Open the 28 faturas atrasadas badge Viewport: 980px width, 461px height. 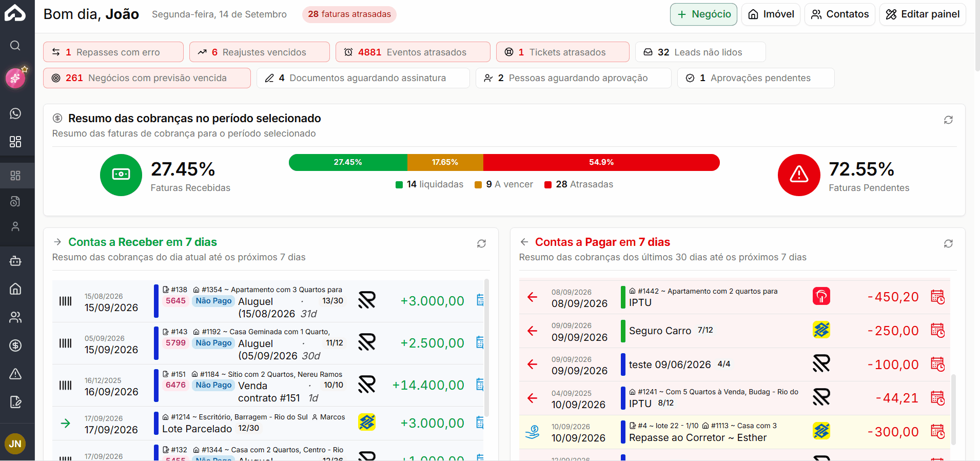pos(349,14)
